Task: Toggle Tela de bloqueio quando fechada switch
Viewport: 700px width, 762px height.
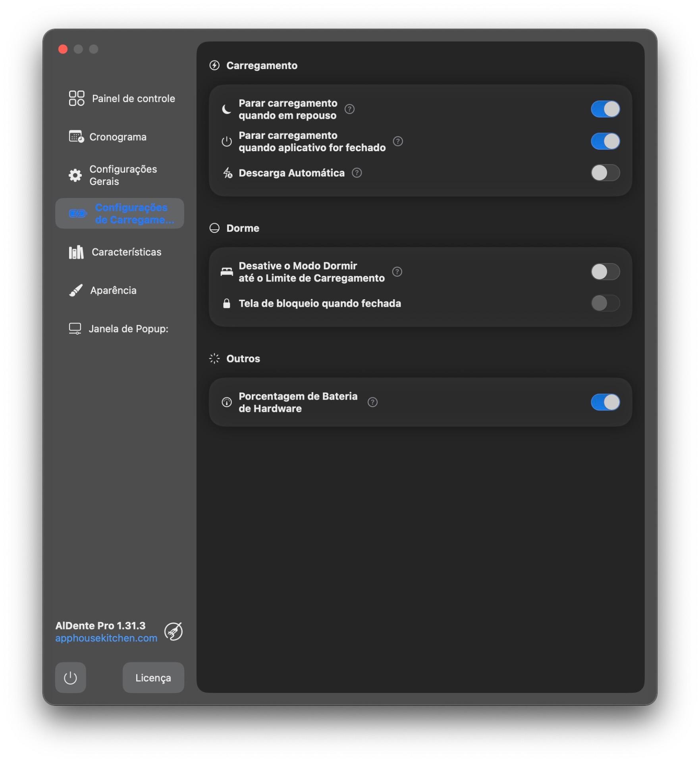Action: (605, 304)
